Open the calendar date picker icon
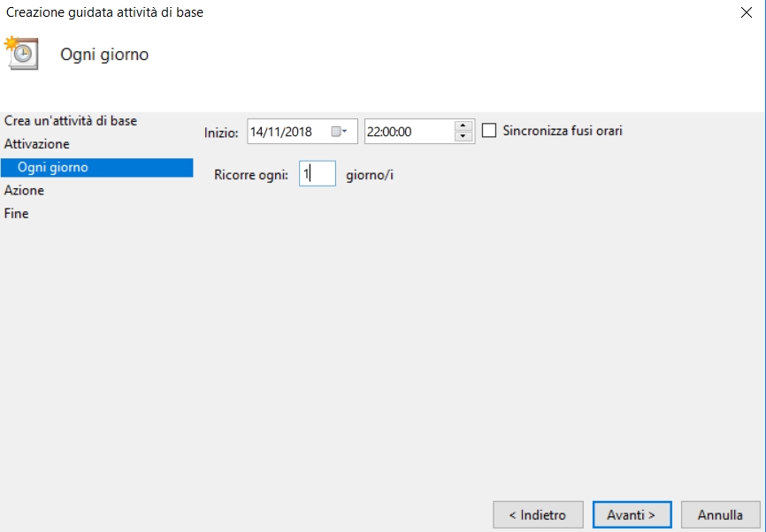 pos(339,132)
